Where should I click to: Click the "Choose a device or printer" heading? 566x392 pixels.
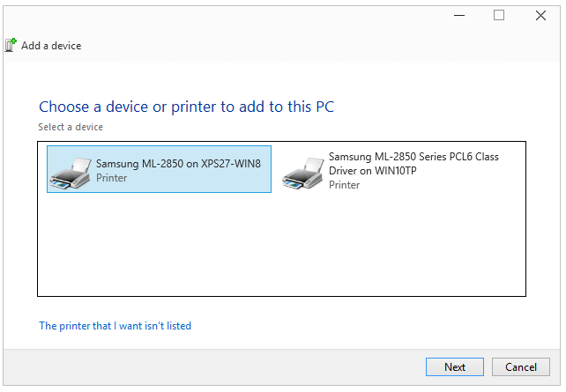(x=186, y=107)
